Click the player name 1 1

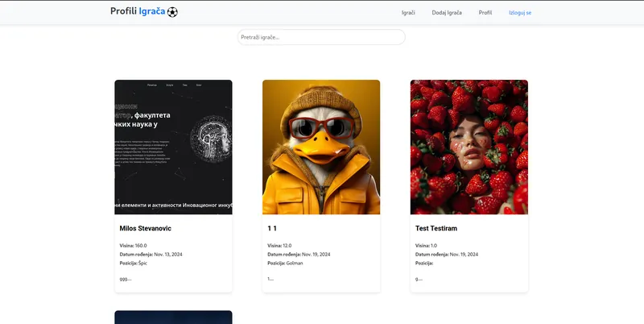click(272, 228)
